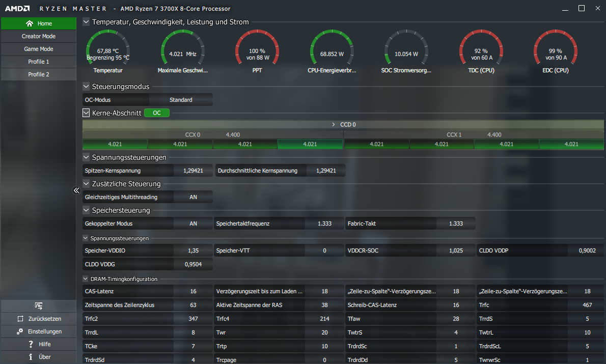
Task: Click the Über info icon
Action: tap(31, 357)
